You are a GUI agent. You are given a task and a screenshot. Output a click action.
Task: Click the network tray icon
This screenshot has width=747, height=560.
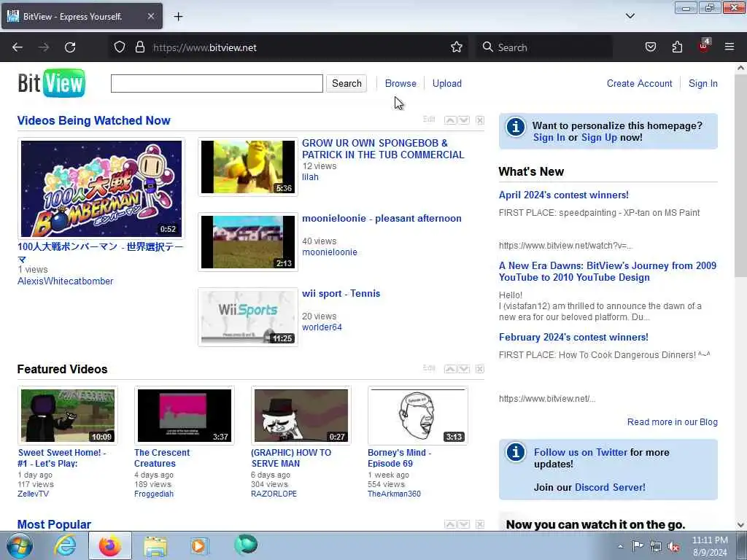(x=656, y=546)
